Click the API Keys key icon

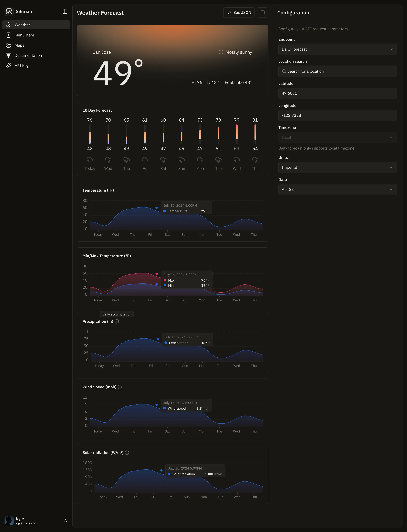8,66
